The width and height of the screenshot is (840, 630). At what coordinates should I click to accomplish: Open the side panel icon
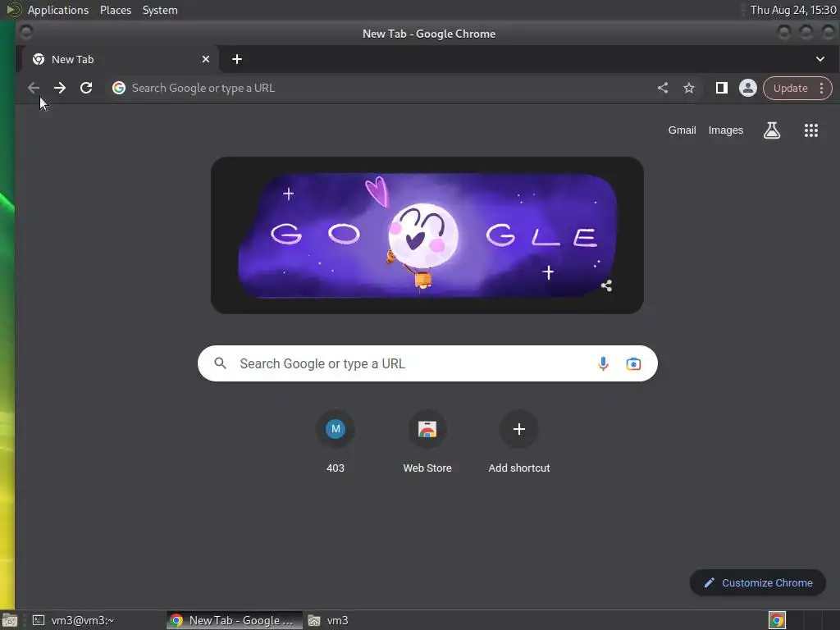(x=722, y=88)
